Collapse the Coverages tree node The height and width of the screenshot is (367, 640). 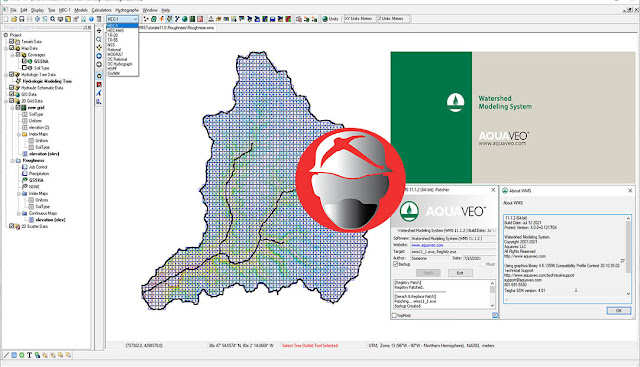point(12,55)
